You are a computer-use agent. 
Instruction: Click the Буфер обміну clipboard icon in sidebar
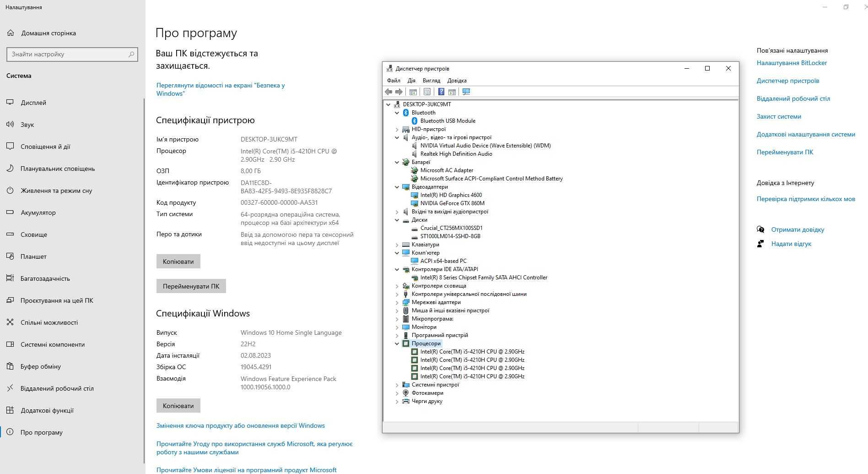click(x=10, y=366)
